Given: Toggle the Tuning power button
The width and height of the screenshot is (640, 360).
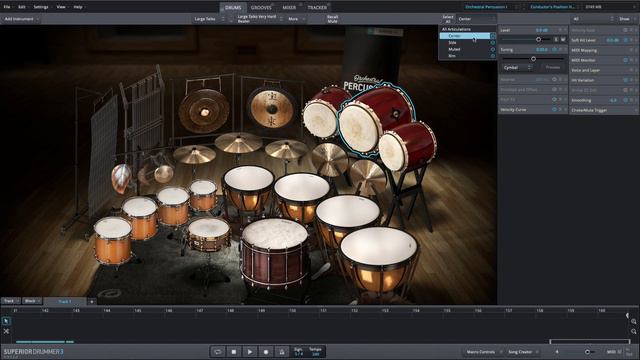Looking at the screenshot, I should [x=554, y=49].
